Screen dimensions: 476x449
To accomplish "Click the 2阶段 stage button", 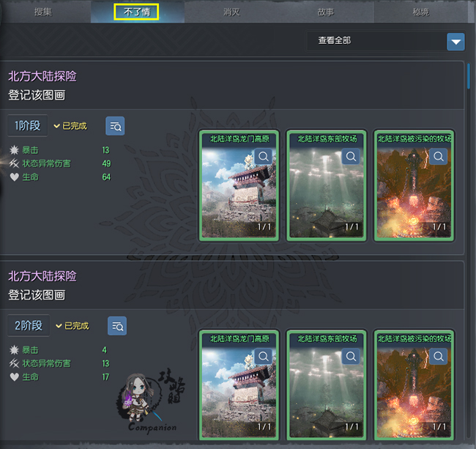I will click(29, 326).
